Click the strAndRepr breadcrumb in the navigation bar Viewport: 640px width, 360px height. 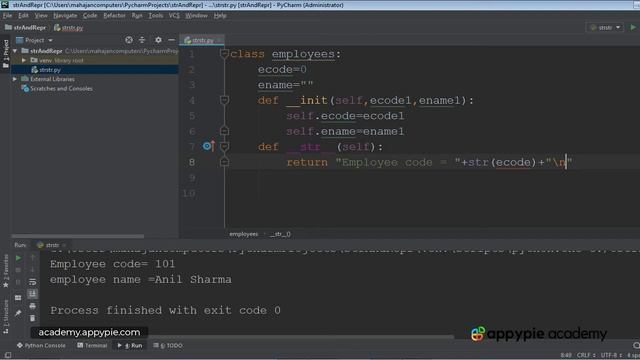(x=25, y=28)
